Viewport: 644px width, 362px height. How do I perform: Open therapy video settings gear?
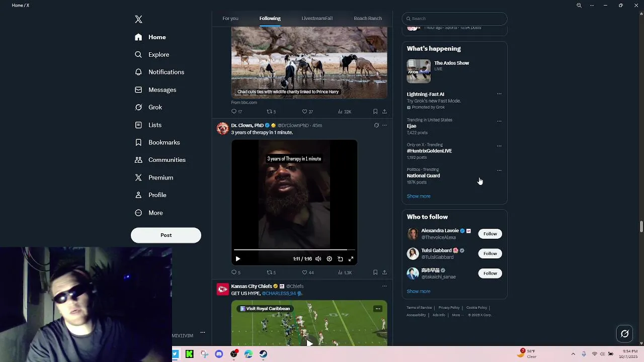(x=329, y=259)
